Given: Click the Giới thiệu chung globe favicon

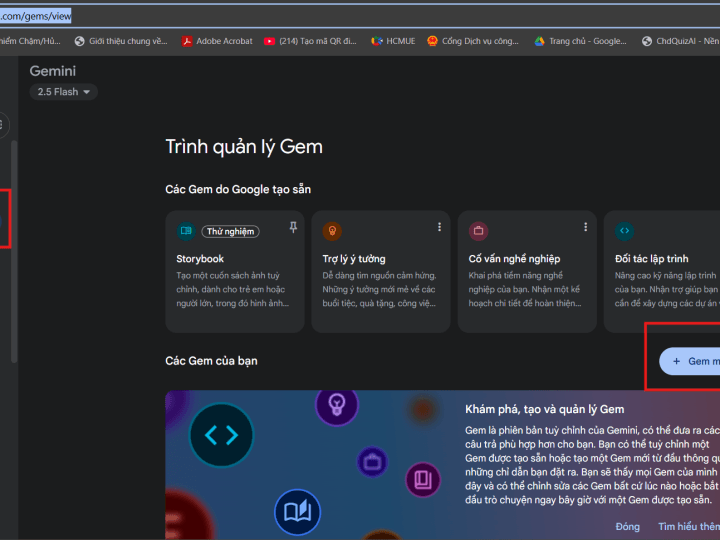Looking at the screenshot, I should click(80, 41).
